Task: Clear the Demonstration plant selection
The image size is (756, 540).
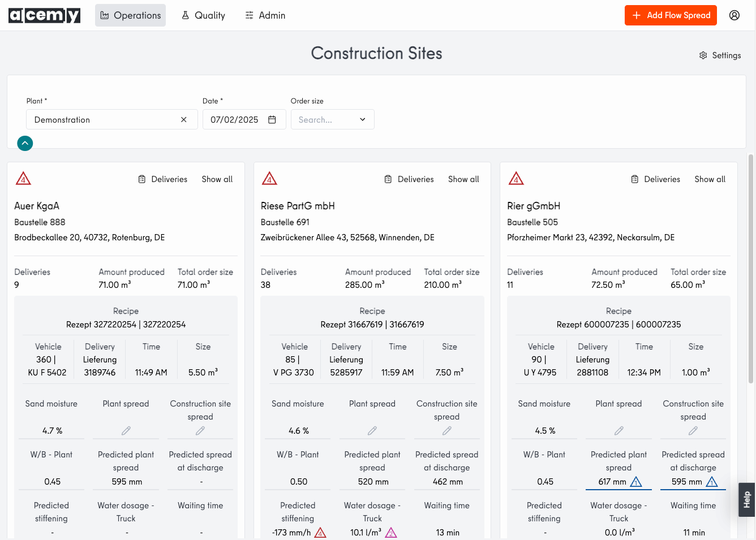Action: point(184,120)
